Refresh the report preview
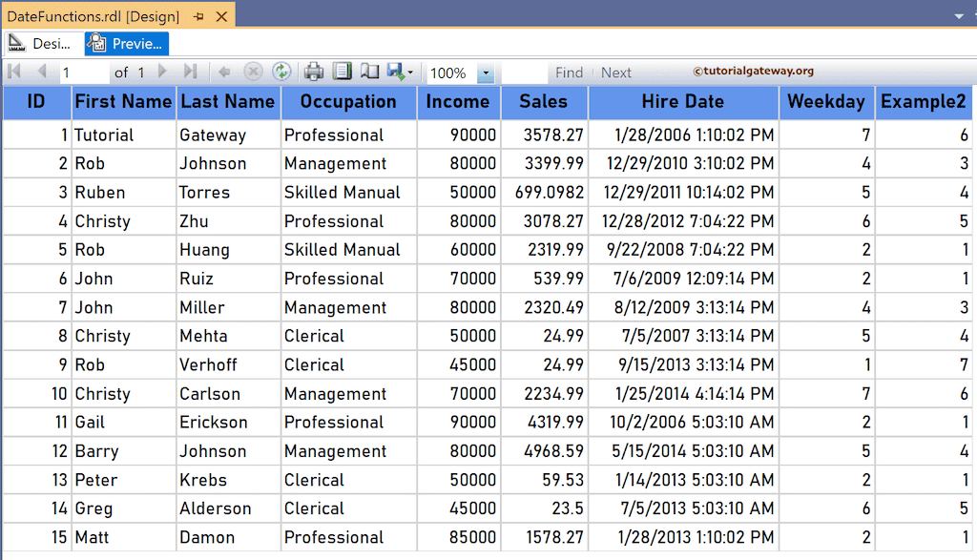Image resolution: width=977 pixels, height=560 pixels. pyautogui.click(x=280, y=72)
